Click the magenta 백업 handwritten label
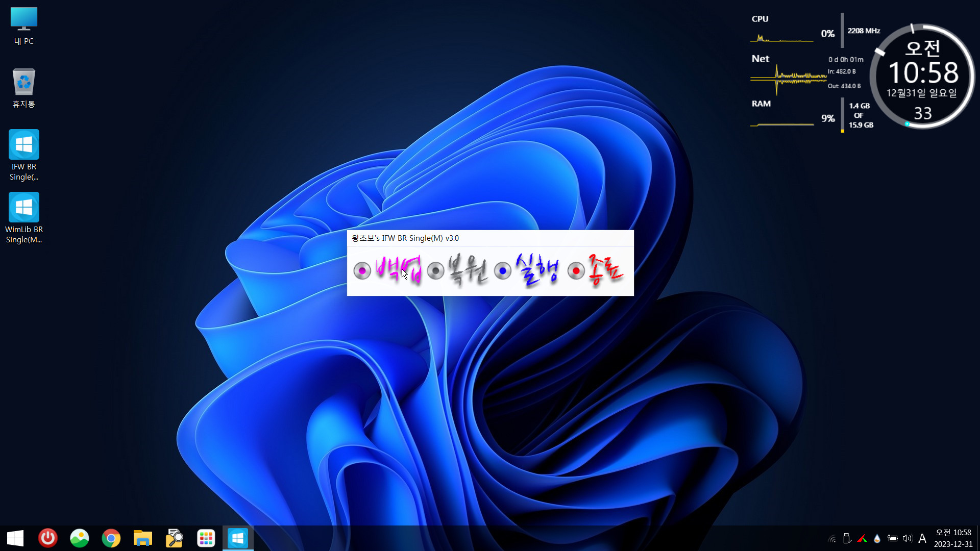Screen dimensions: 980x551 (x=398, y=269)
